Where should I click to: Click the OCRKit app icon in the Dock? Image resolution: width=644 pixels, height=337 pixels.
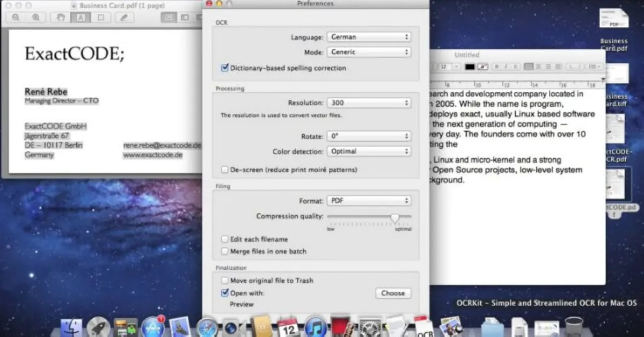pyautogui.click(x=424, y=327)
